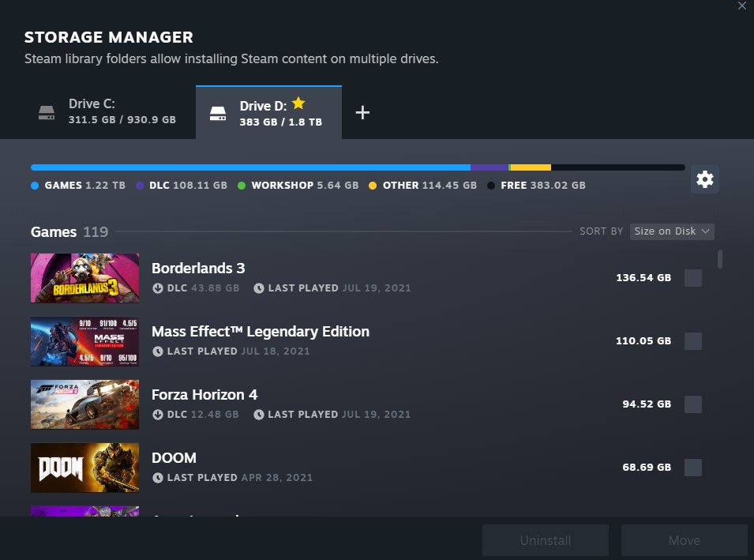
Task: Click the 136.54 GB size value
Action: click(x=643, y=277)
